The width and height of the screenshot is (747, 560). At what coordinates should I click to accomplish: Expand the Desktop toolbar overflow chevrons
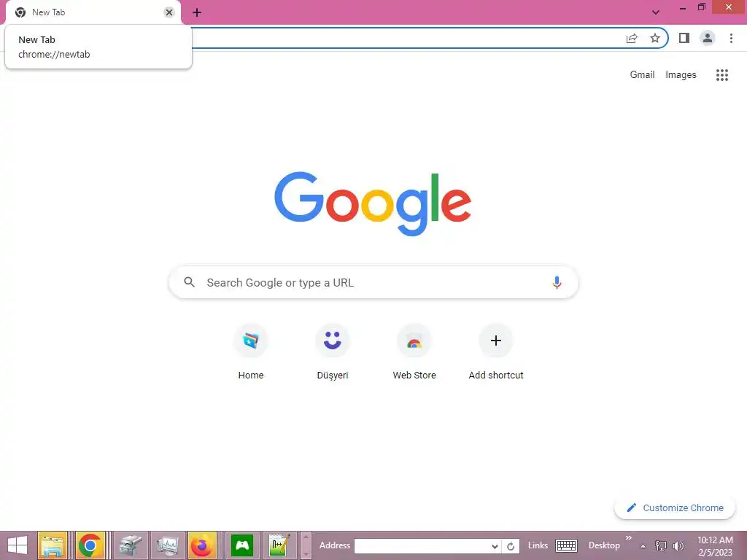[628, 537]
